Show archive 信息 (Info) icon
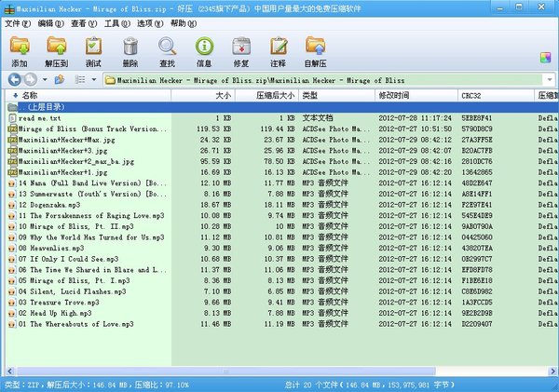The width and height of the screenshot is (559, 392). click(x=204, y=48)
